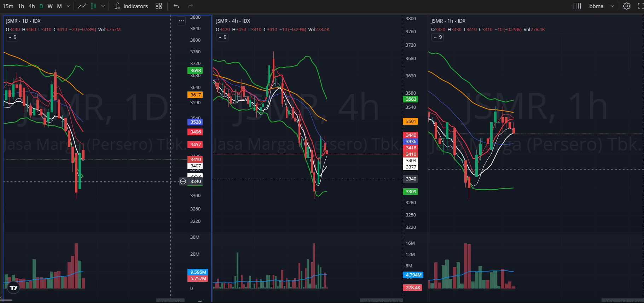This screenshot has width=644, height=303.
Task: Click the 278.4K volume label on 4h axis
Action: click(x=412, y=287)
